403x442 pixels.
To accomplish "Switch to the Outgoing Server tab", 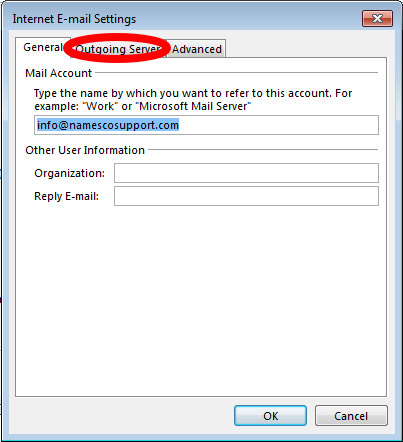I will click(118, 49).
